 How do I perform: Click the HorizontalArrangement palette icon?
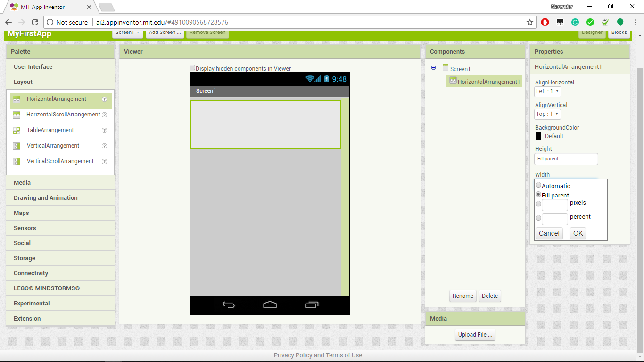pos(17,99)
